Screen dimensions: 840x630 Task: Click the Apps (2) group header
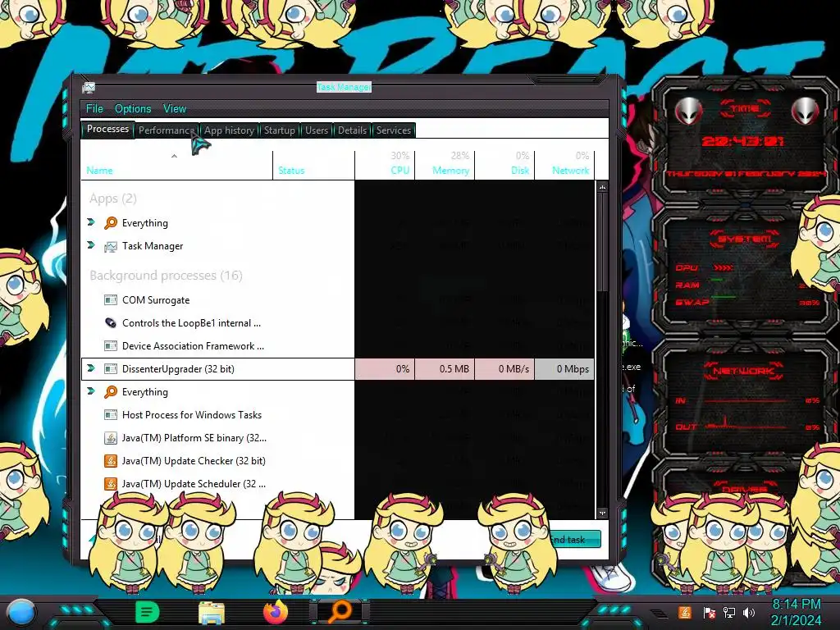[x=113, y=199]
